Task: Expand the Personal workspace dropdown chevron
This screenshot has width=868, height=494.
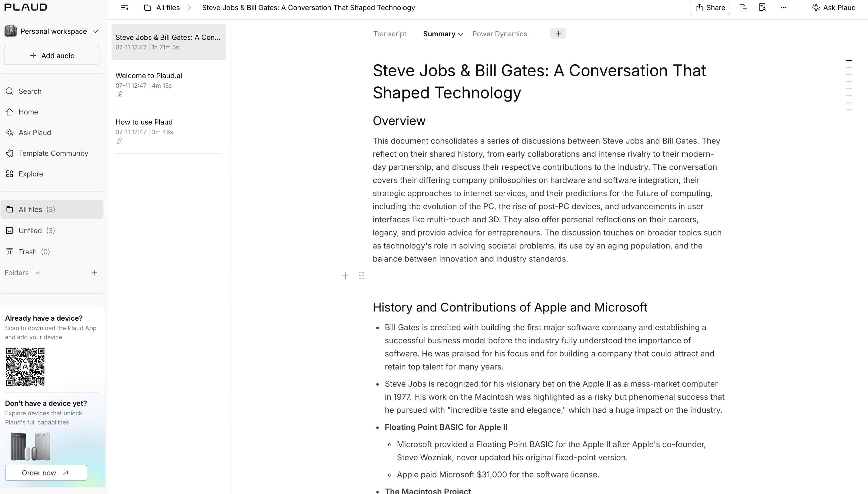Action: point(95,31)
